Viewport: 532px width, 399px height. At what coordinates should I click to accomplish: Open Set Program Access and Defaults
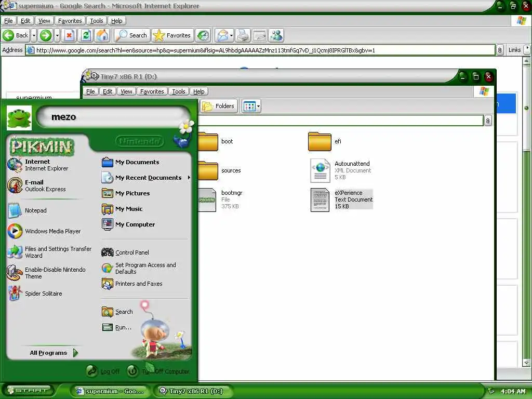[144, 268]
